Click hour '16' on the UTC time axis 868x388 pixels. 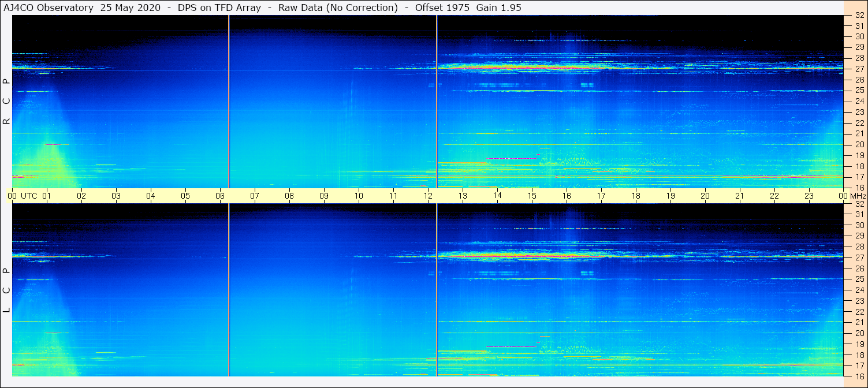pyautogui.click(x=567, y=196)
